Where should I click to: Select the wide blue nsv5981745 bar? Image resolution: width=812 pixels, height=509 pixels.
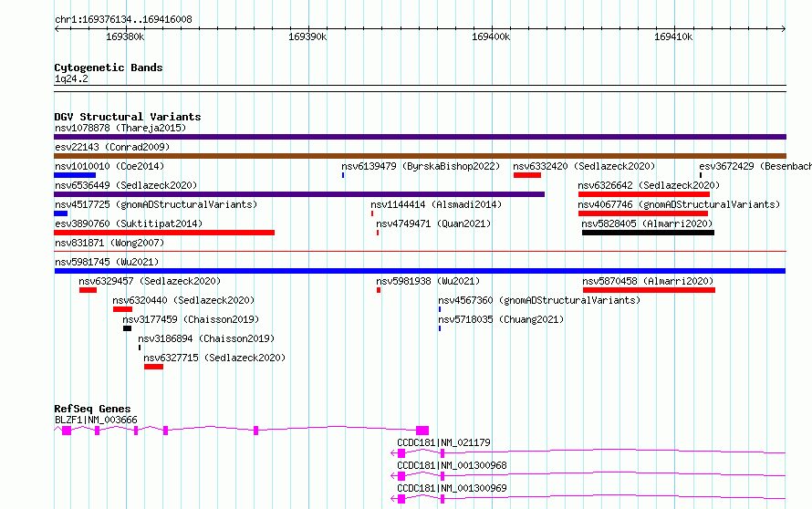click(420, 271)
